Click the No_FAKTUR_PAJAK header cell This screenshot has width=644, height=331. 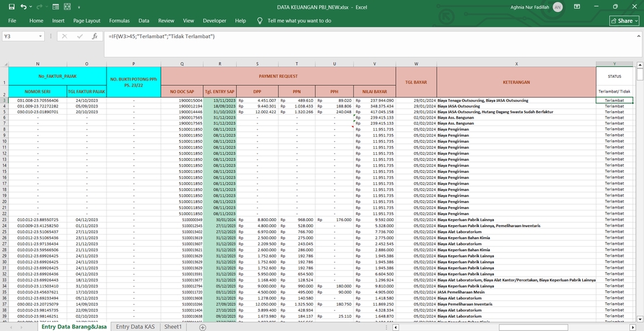pos(58,76)
